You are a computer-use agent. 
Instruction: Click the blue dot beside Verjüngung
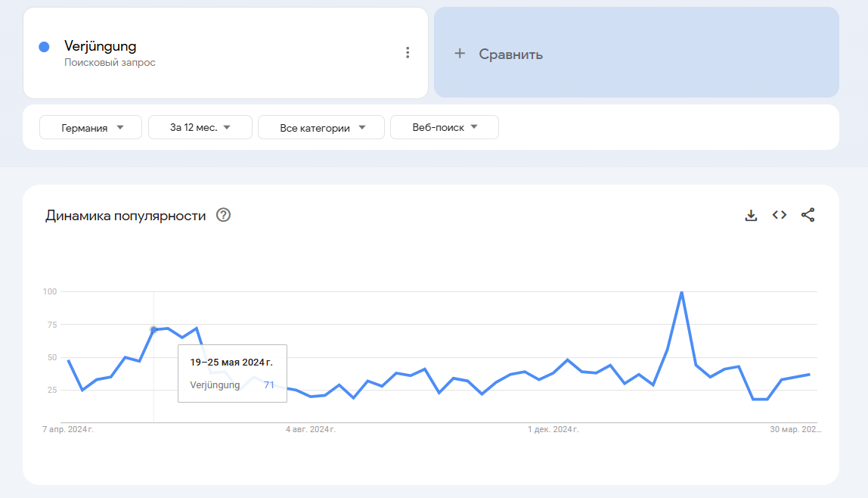click(x=45, y=47)
